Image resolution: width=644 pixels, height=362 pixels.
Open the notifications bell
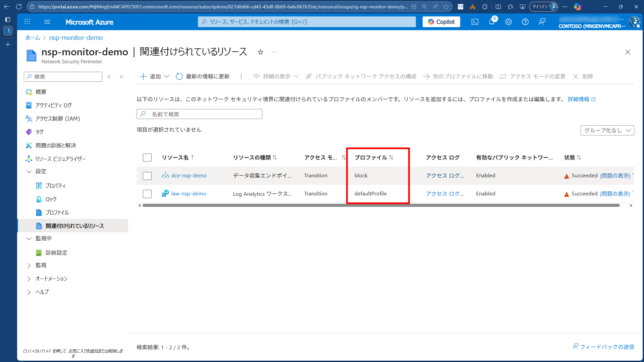click(x=492, y=22)
